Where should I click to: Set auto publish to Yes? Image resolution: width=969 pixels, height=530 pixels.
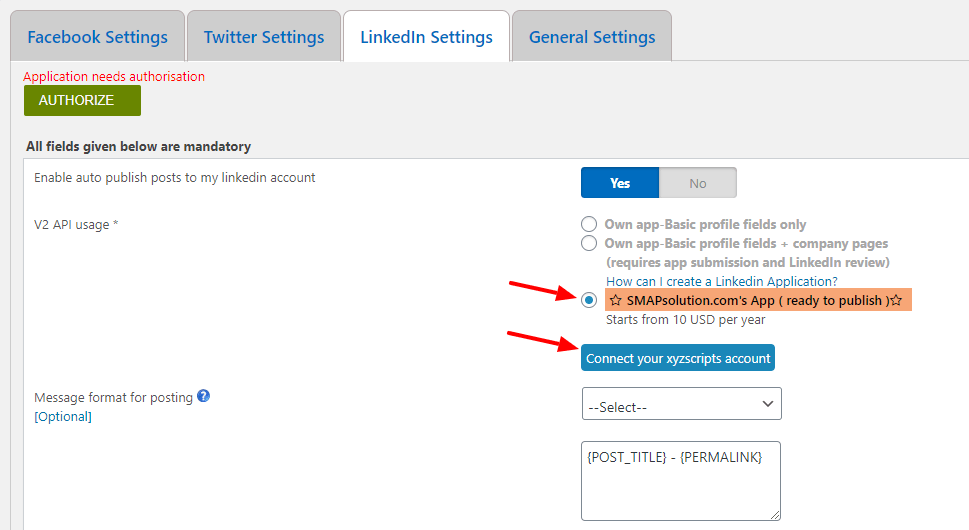click(620, 183)
